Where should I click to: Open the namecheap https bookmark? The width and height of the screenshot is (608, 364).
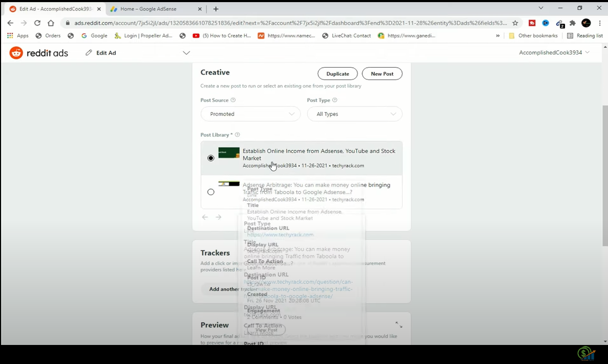click(287, 35)
